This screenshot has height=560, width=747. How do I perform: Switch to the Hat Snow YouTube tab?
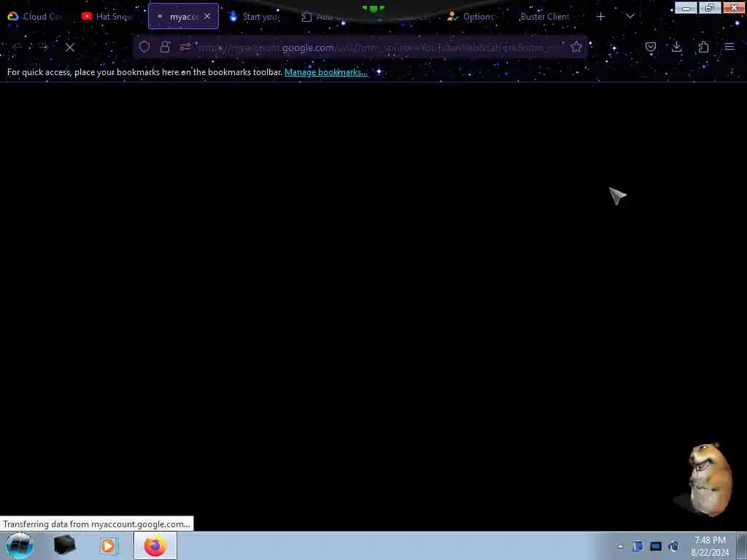coord(108,16)
